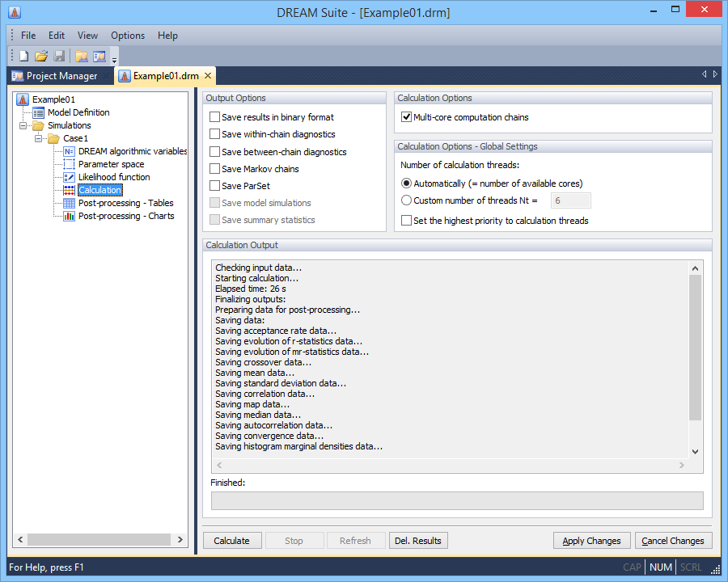Viewport: 728px width, 582px height.
Task: Click the Simulations folder icon
Action: click(x=38, y=125)
